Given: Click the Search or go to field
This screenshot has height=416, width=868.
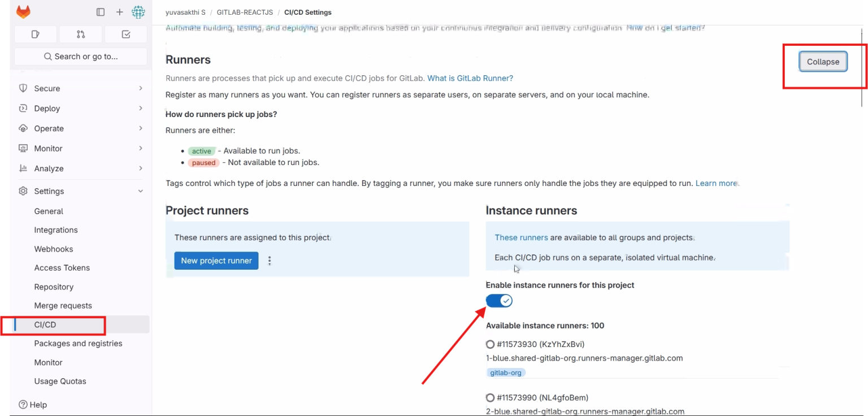Looking at the screenshot, I should 80,56.
